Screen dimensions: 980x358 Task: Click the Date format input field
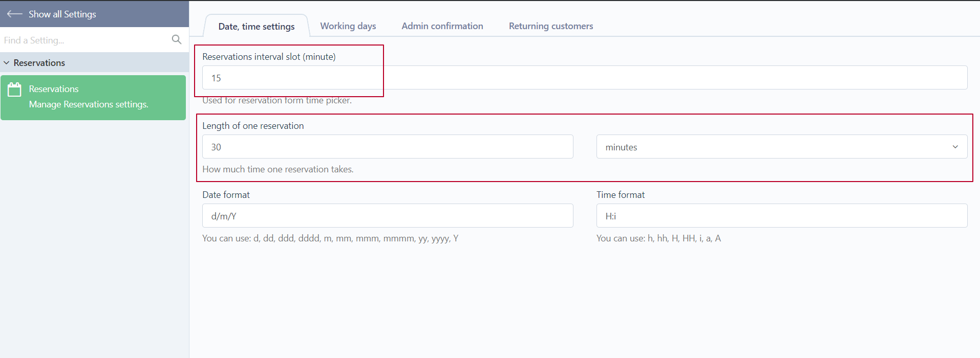(388, 216)
